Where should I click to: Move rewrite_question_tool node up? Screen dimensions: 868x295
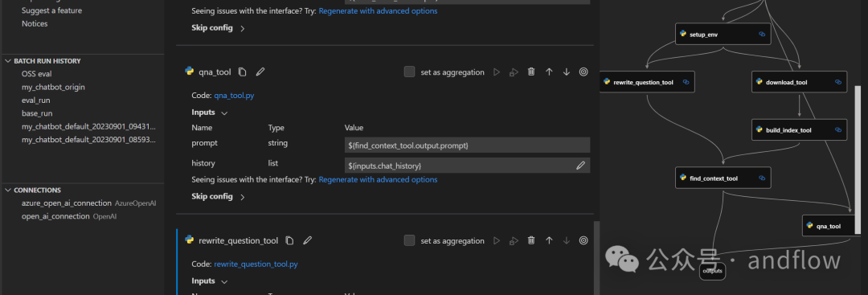(x=549, y=241)
